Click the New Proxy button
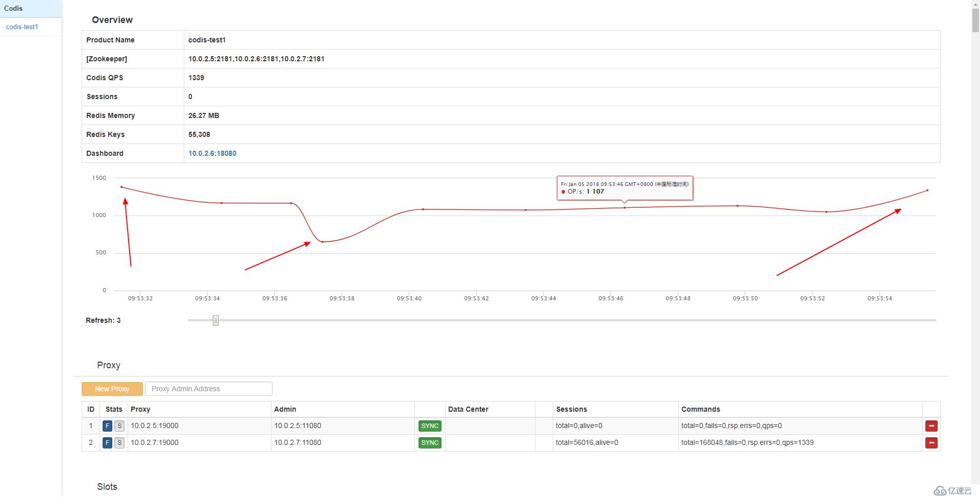This screenshot has width=980, height=497. pyautogui.click(x=112, y=389)
